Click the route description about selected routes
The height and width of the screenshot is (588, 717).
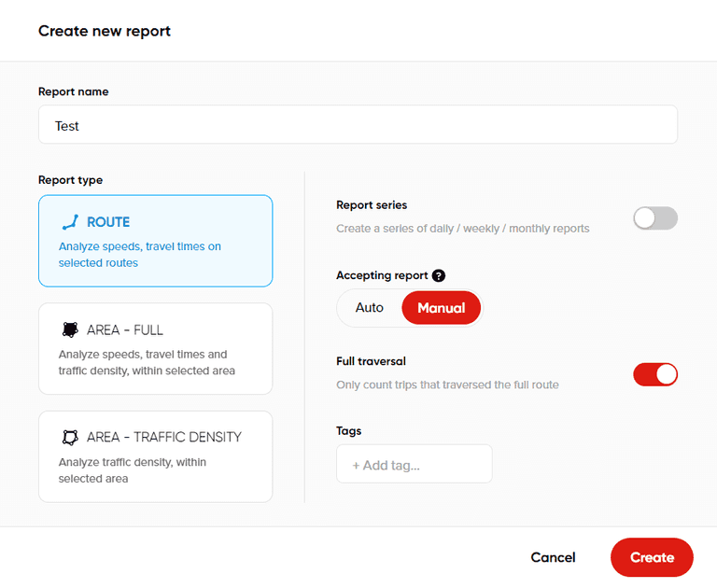[x=140, y=255]
